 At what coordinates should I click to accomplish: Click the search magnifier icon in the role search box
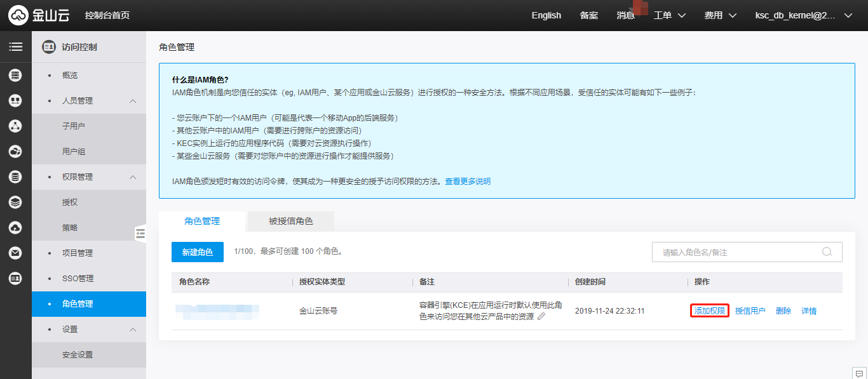[x=827, y=251]
